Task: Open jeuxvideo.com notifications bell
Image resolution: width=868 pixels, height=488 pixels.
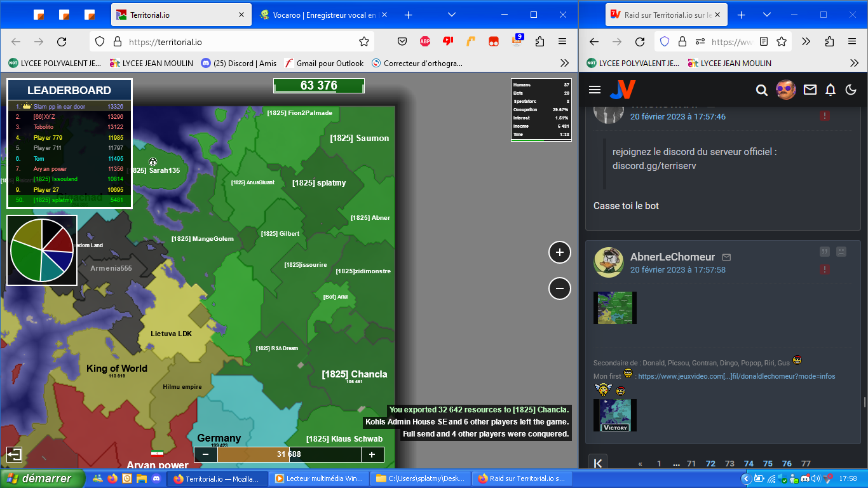Action: point(830,90)
